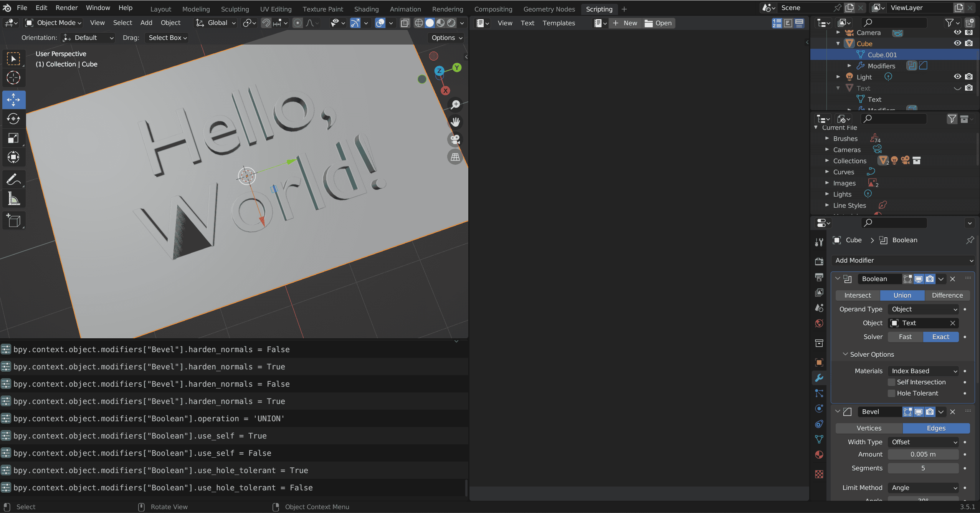
Task: Open Global transform orientation dropdown
Action: (216, 23)
